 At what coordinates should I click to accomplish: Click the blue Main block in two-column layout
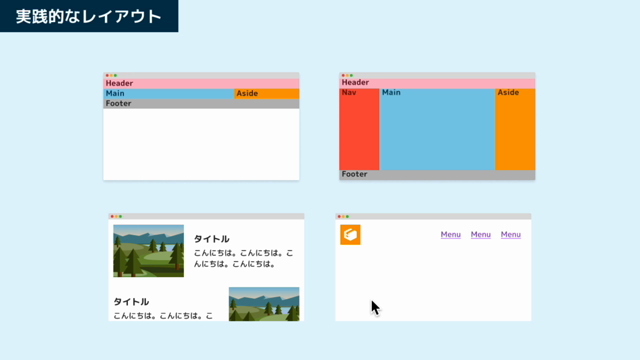coord(169,93)
